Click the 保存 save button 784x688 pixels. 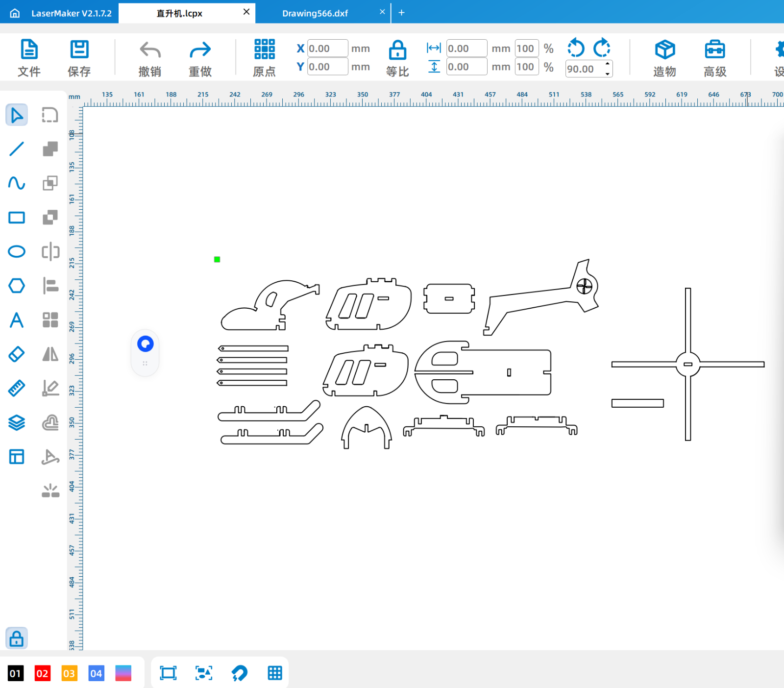[79, 58]
